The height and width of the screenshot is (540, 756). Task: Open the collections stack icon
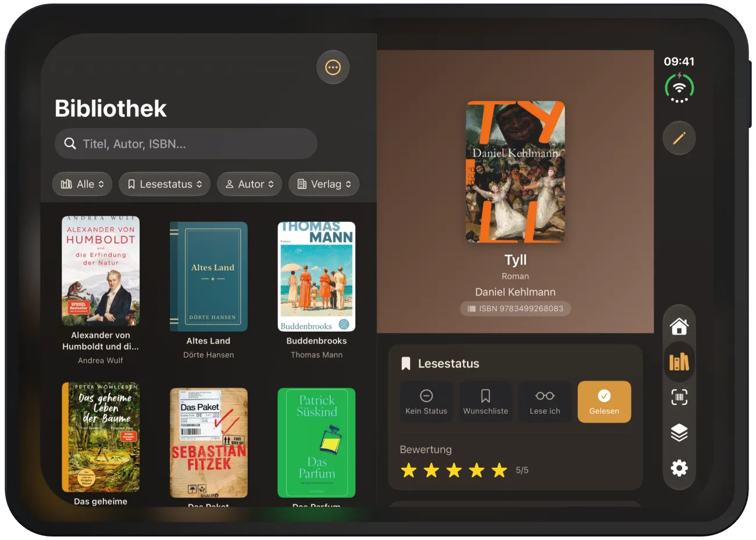tap(679, 433)
